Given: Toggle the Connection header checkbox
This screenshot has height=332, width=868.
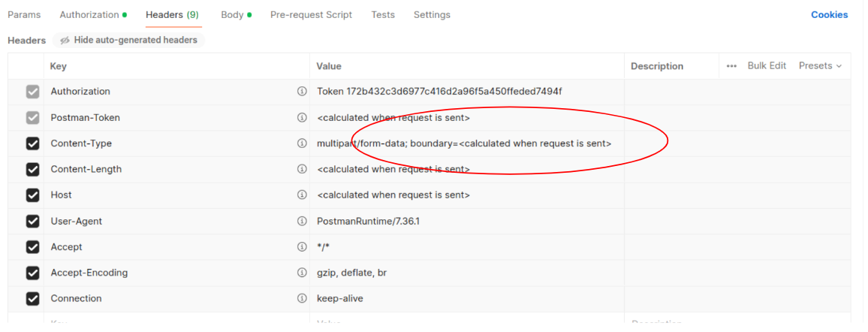Looking at the screenshot, I should (x=32, y=299).
